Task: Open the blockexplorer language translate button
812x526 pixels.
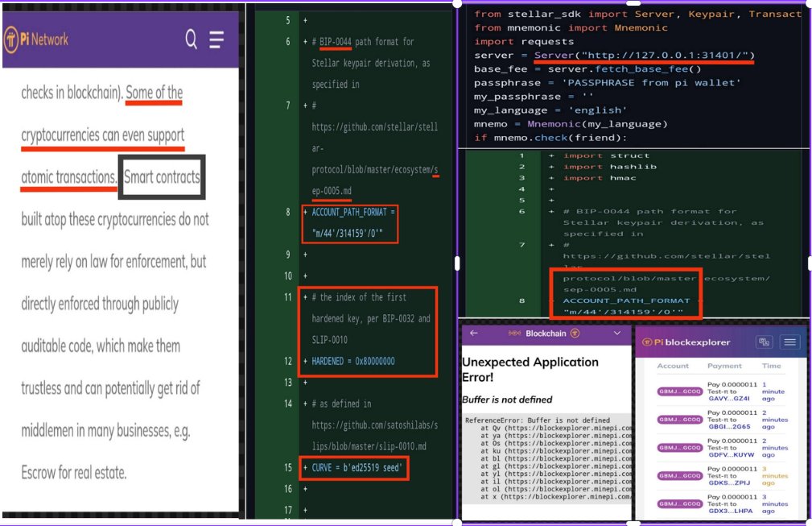Action: (764, 342)
